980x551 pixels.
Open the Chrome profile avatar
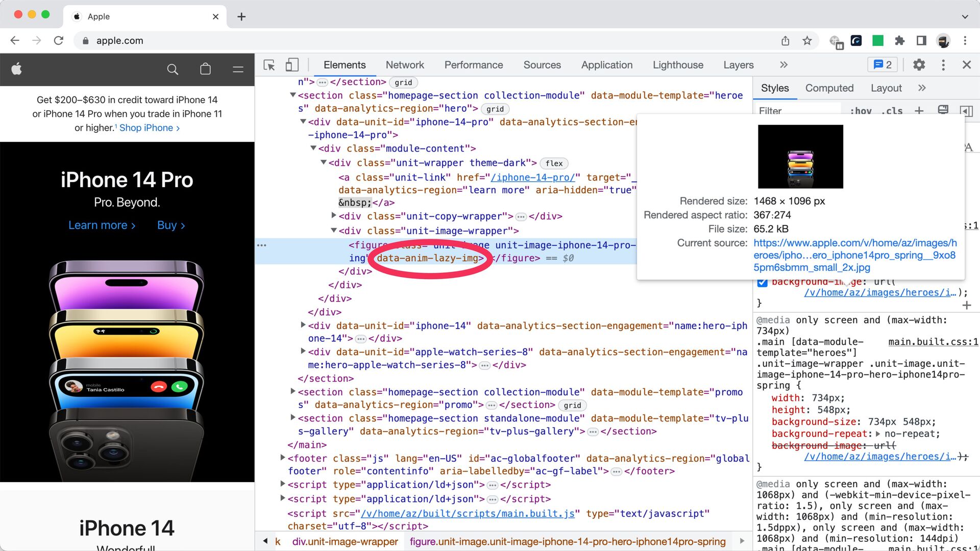[x=943, y=40]
